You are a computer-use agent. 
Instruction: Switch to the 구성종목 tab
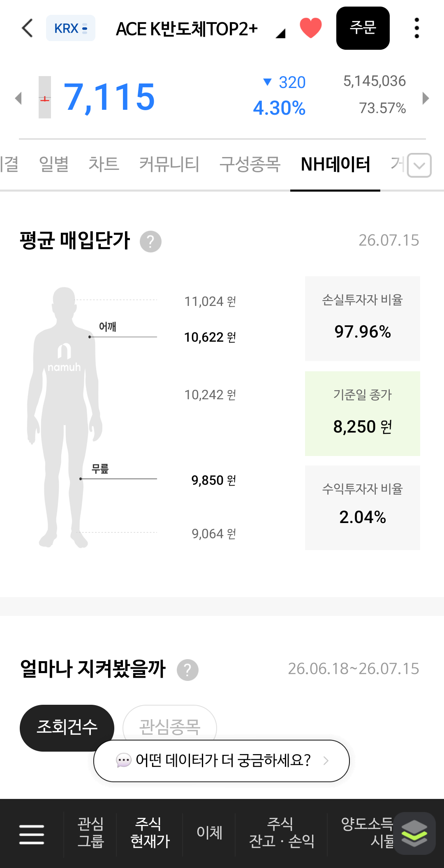250,164
